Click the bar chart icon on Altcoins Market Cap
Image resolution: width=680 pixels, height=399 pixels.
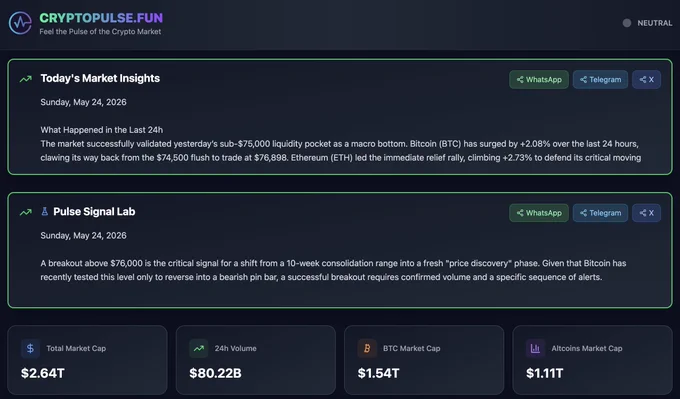(x=535, y=348)
